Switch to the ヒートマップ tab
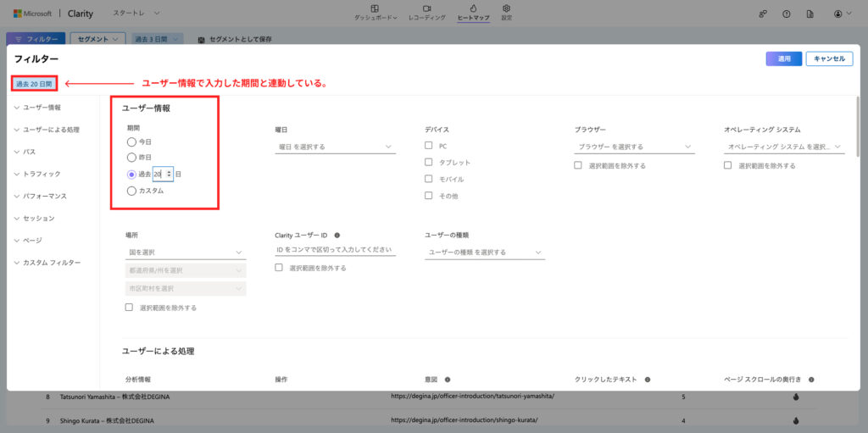868x433 pixels. pyautogui.click(x=473, y=13)
